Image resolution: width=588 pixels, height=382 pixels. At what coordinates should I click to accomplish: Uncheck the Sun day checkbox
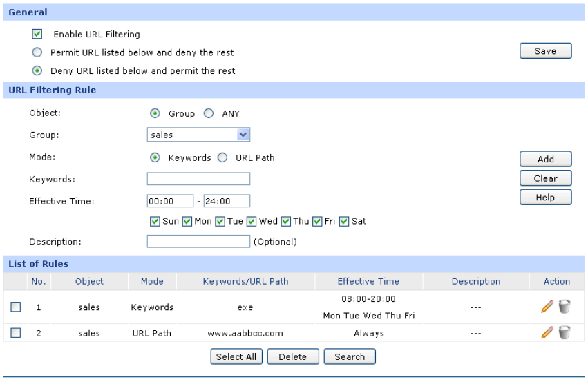pos(155,222)
